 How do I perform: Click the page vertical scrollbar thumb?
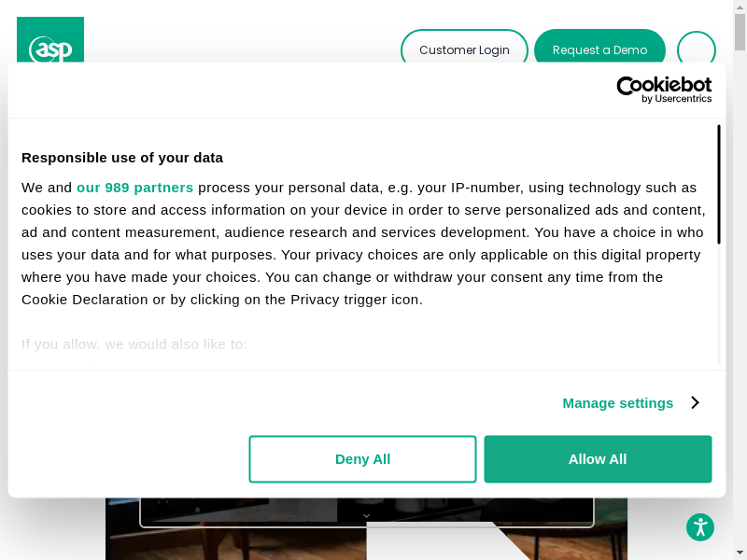(740, 33)
